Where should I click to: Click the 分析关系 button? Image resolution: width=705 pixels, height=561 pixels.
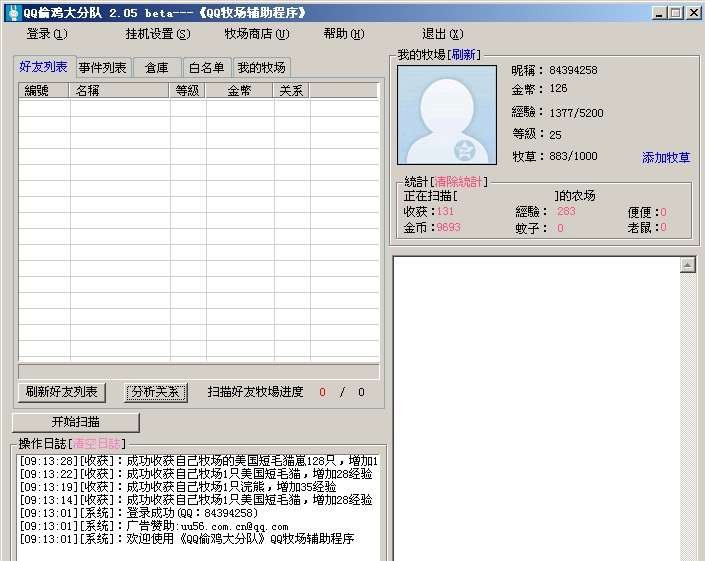tap(156, 392)
